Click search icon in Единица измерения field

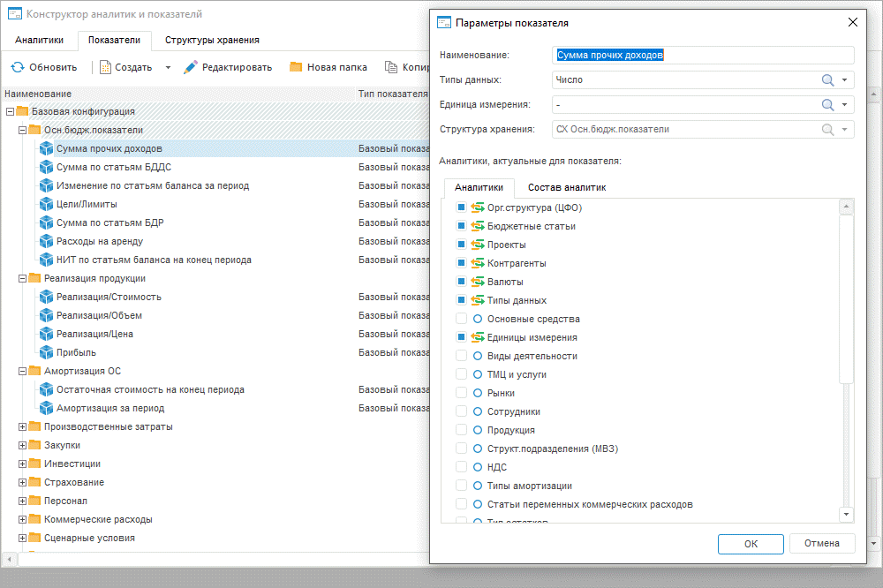click(827, 105)
